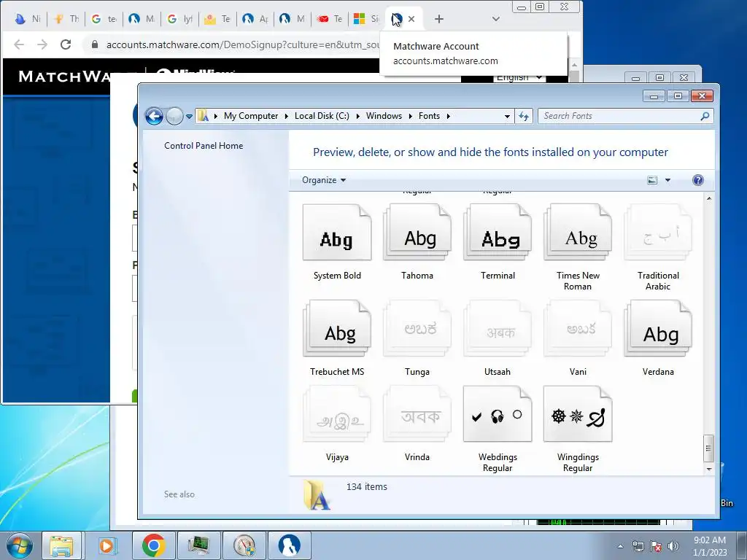Click the refresh icon beside address bar
This screenshot has width=747, height=560.
click(524, 116)
